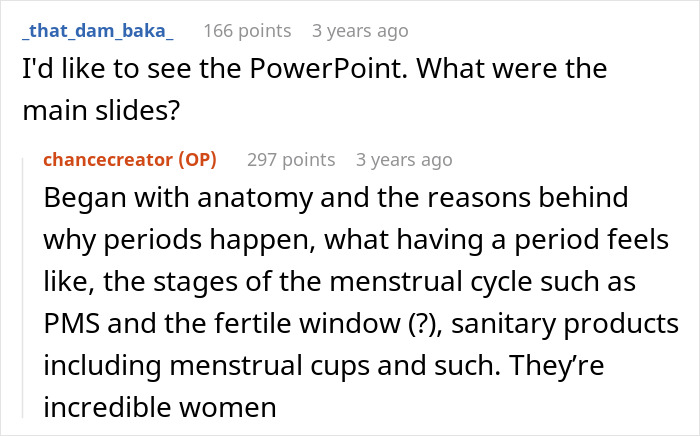
Task: Open chancecreator's user profile link
Action: point(108,160)
